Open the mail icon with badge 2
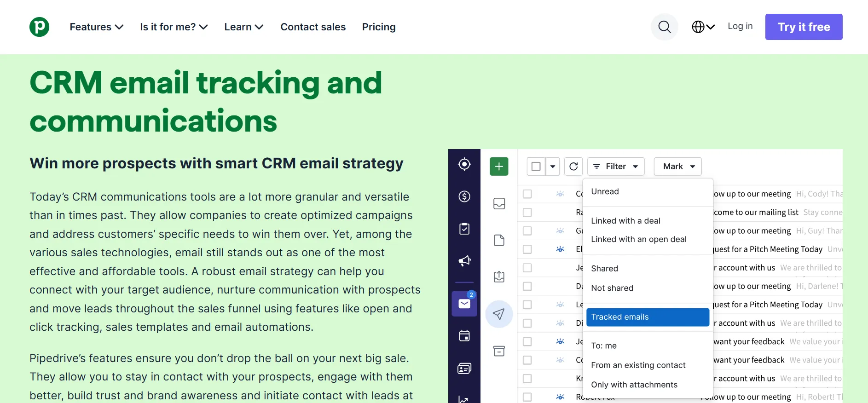 pos(464,304)
